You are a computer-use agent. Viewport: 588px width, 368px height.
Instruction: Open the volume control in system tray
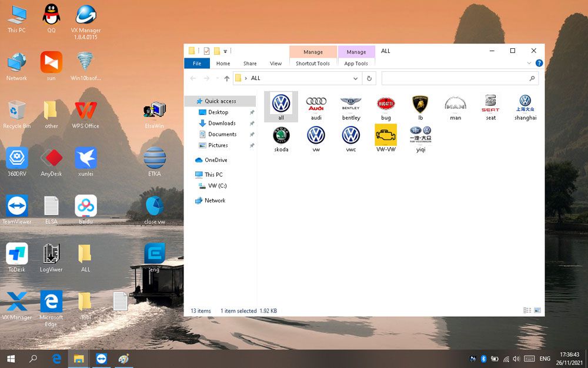coord(516,359)
